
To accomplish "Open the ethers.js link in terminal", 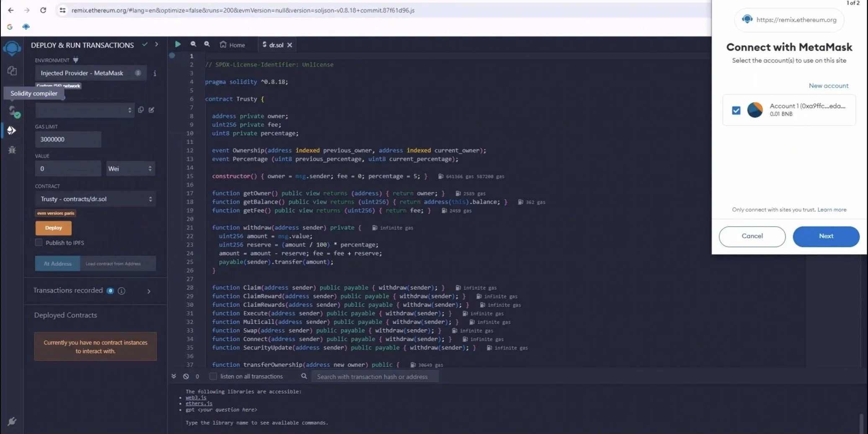I will pos(199,403).
